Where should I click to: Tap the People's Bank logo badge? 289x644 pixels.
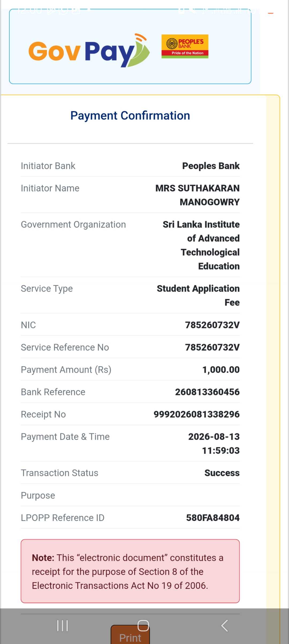tap(185, 47)
